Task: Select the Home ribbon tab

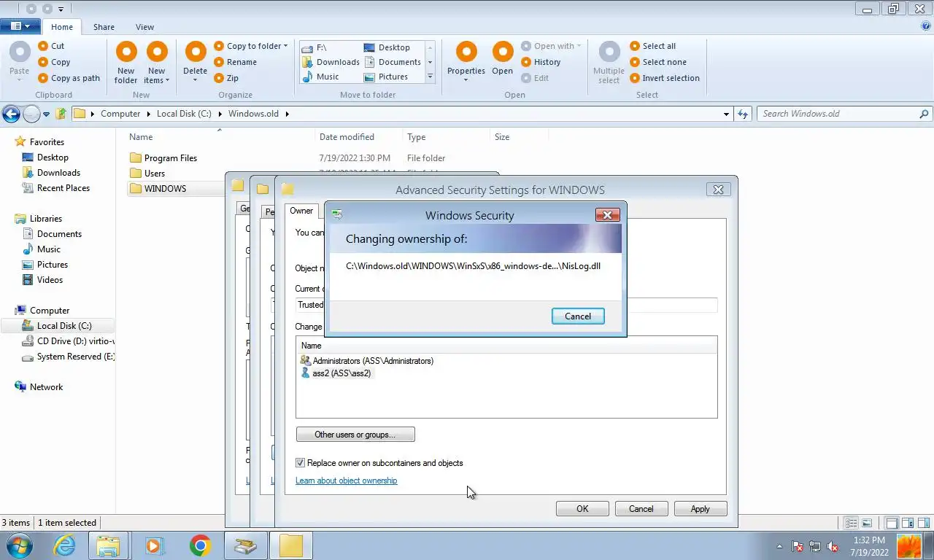Action: [x=62, y=27]
